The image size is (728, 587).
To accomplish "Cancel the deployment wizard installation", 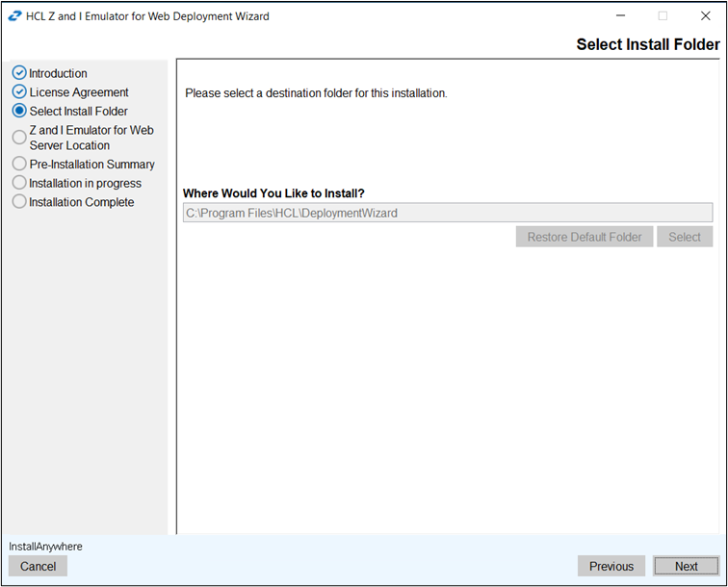I will pos(39,567).
